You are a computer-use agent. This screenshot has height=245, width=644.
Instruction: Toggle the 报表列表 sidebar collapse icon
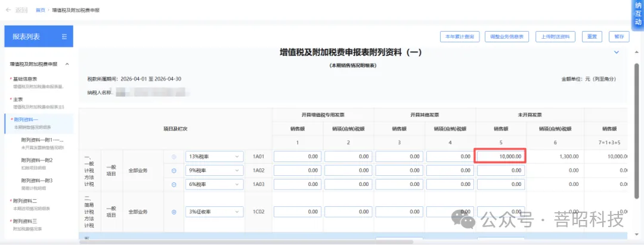(64, 36)
